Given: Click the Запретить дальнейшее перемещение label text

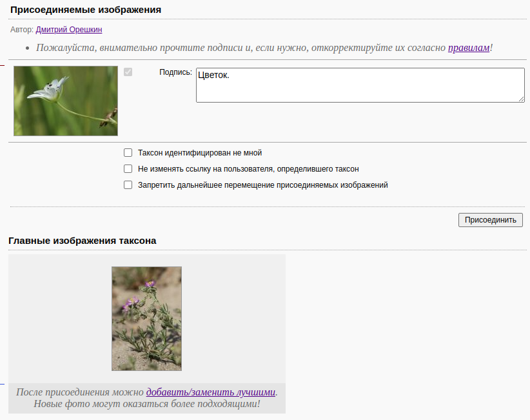Looking at the screenshot, I should (262, 185).
